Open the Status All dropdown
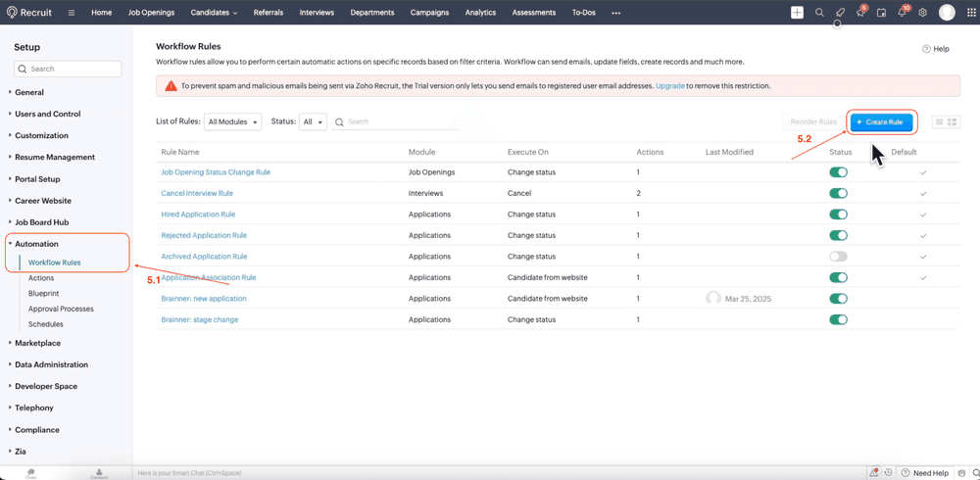The image size is (980, 480). 313,121
